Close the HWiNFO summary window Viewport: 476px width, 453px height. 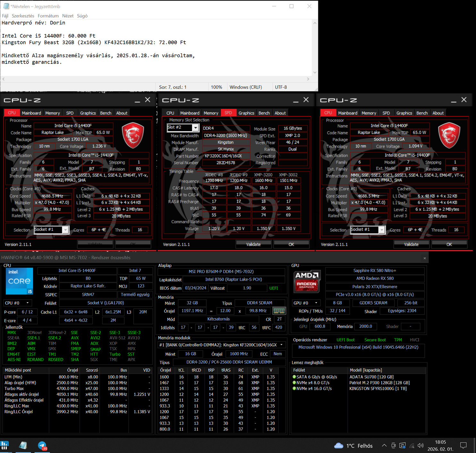[x=424, y=258]
